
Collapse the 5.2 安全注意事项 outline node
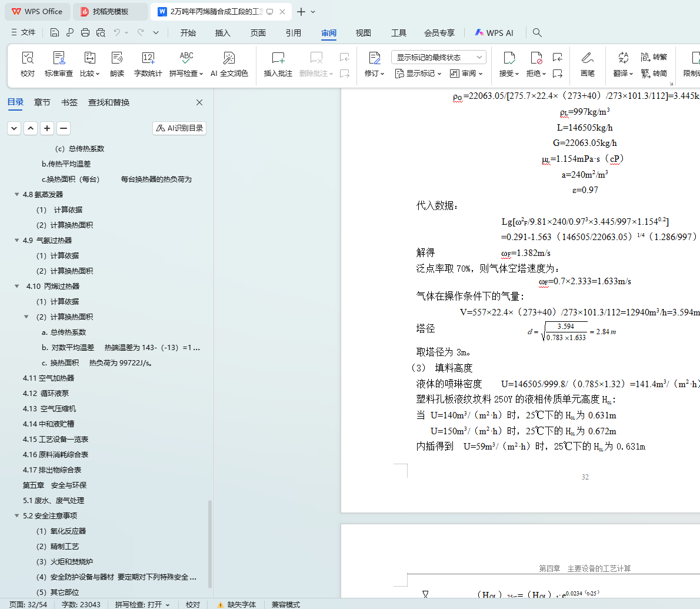pos(16,515)
